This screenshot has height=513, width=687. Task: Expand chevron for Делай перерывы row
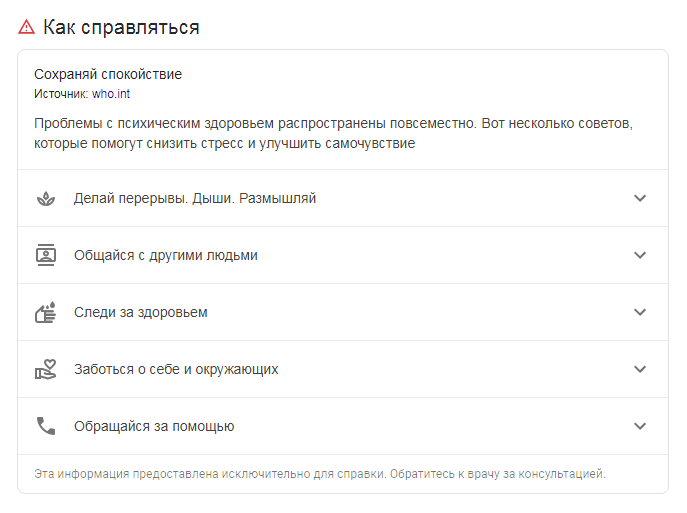pos(640,198)
